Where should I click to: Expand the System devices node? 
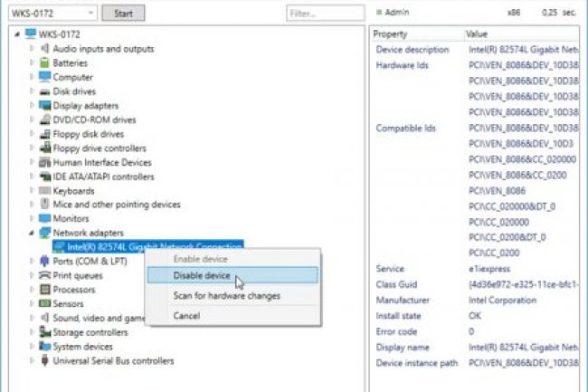33,346
